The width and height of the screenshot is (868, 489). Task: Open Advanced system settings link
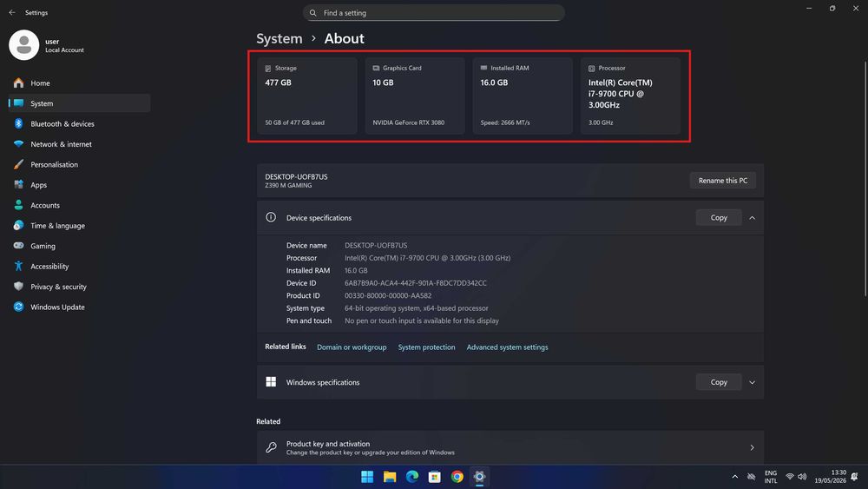507,347
